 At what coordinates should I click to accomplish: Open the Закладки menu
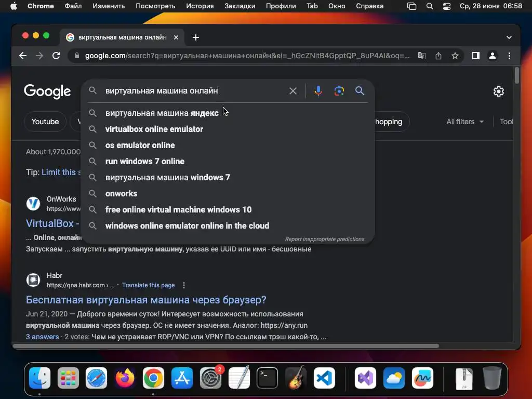click(x=240, y=6)
